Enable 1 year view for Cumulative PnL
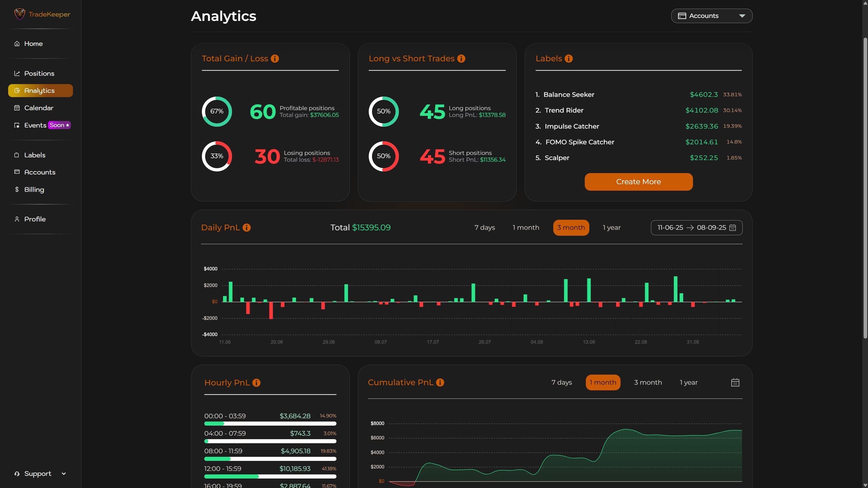The image size is (868, 488). [x=688, y=382]
